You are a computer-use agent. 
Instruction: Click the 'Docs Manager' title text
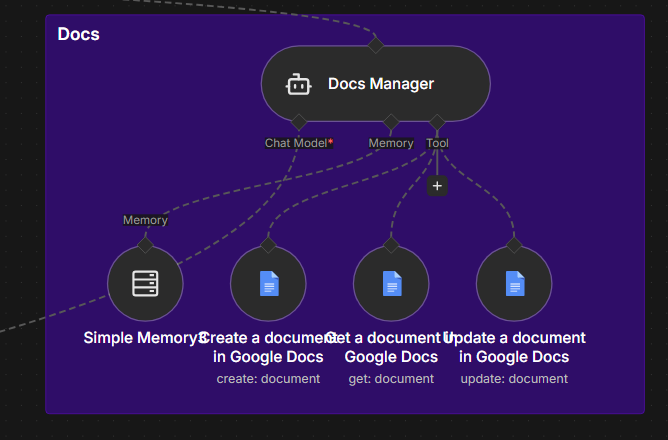381,84
